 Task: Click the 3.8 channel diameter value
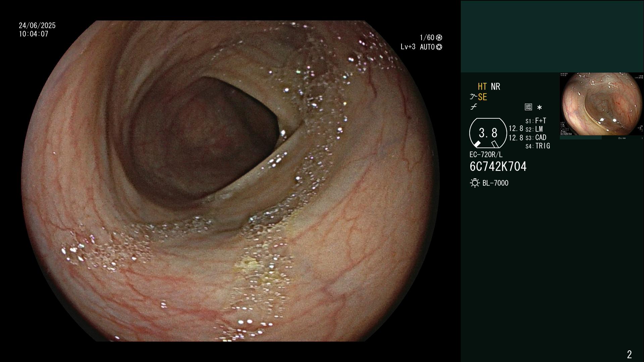point(488,133)
